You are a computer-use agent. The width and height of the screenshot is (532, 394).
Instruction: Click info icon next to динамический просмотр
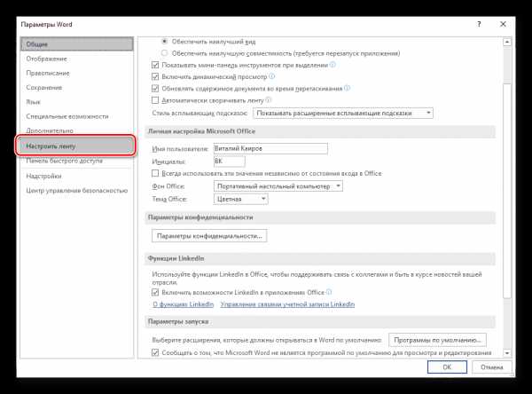(x=272, y=76)
